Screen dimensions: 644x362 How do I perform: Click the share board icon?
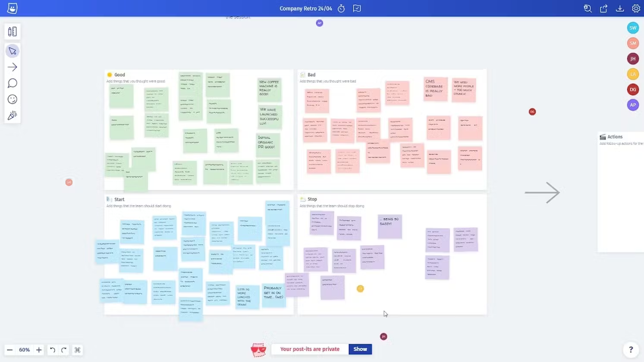click(603, 9)
